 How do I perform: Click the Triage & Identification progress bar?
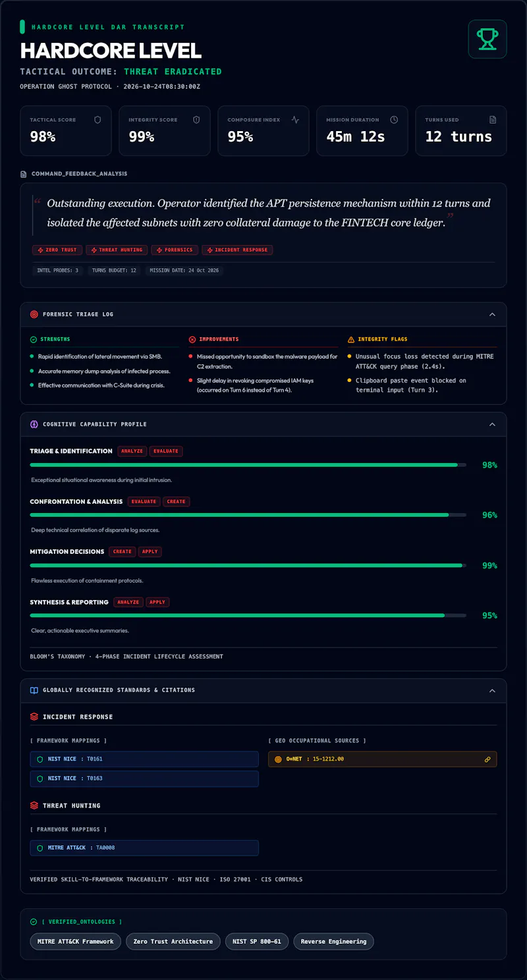click(248, 465)
